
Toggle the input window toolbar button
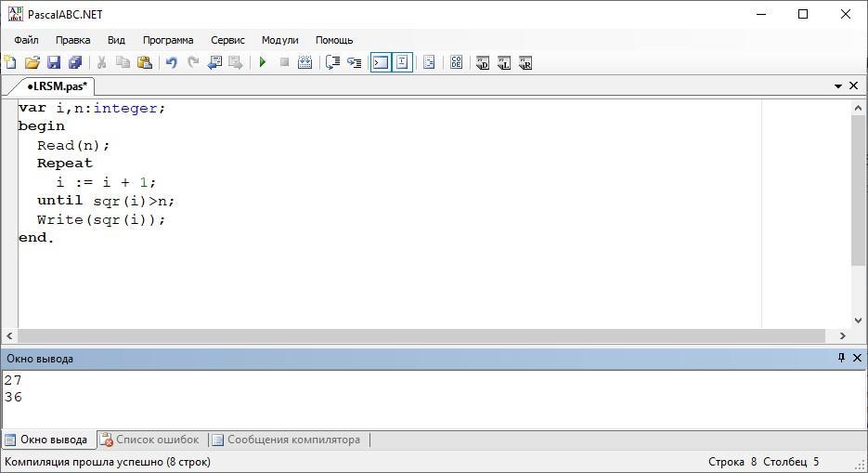click(x=402, y=62)
